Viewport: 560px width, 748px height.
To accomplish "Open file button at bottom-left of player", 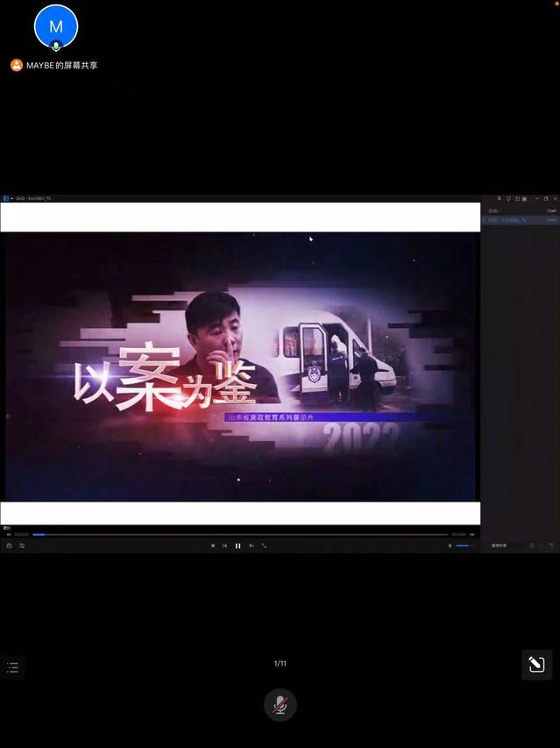I will pyautogui.click(x=9, y=545).
